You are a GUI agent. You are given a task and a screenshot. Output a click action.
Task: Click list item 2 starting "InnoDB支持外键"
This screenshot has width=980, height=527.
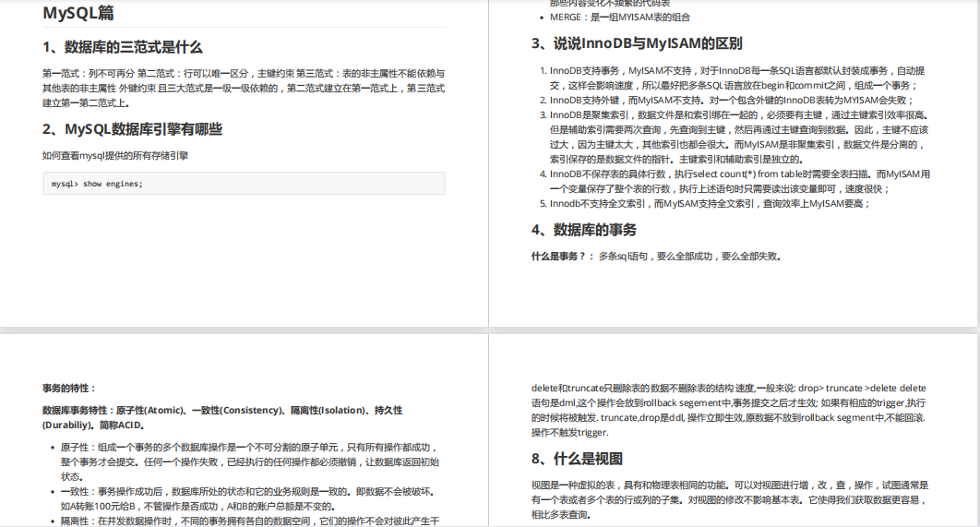click(x=732, y=100)
